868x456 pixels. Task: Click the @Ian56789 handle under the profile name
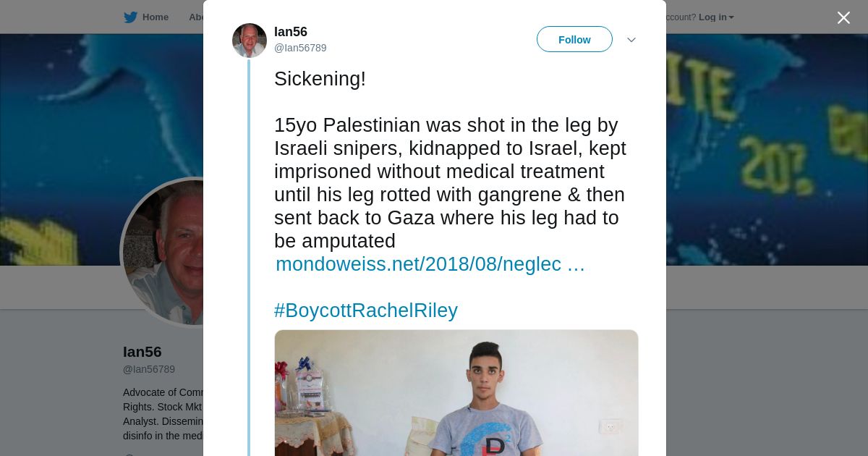[149, 369]
